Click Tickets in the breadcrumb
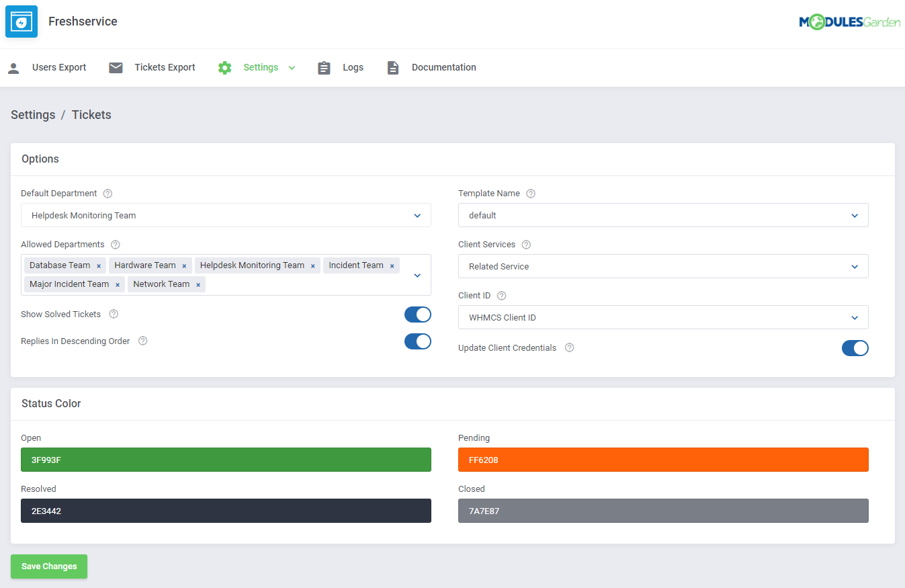 pyautogui.click(x=91, y=115)
